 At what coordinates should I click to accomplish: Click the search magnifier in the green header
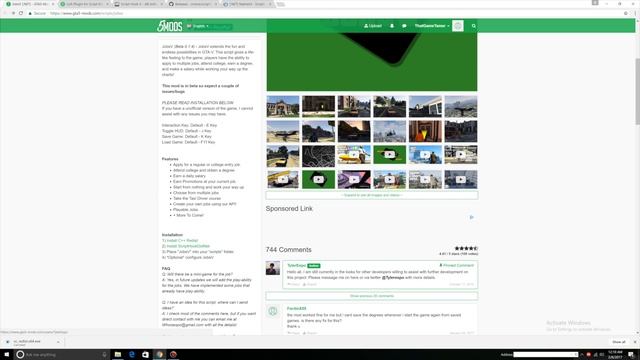coord(473,26)
